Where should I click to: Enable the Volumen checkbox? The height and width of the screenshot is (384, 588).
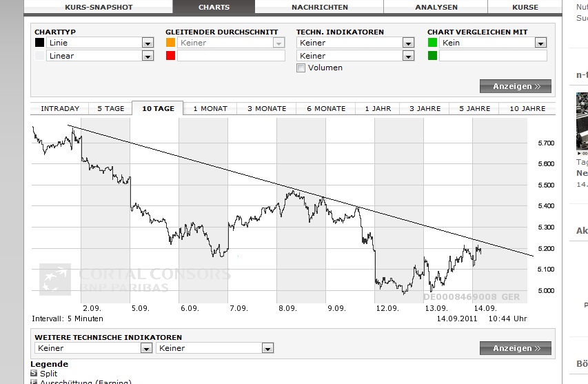(301, 68)
